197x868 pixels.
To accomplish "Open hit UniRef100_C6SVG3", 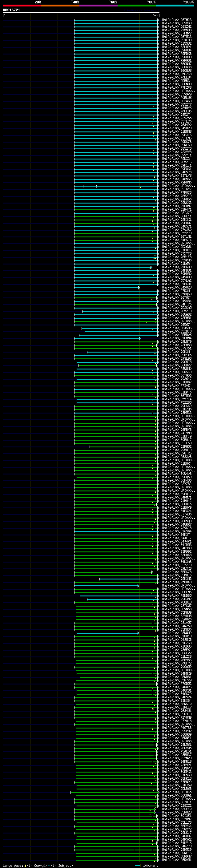I will pyautogui.click(x=177, y=23).
